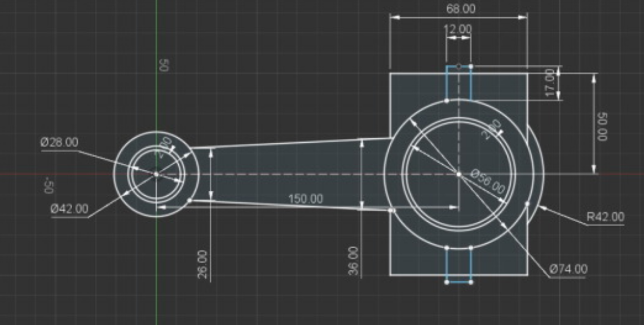Select the 150.00 center distance dimension
This screenshot has width=644, height=325.
306,199
